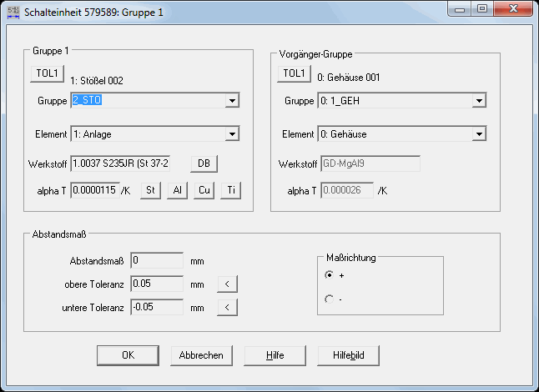Select the Cu copper material button

[x=204, y=191]
